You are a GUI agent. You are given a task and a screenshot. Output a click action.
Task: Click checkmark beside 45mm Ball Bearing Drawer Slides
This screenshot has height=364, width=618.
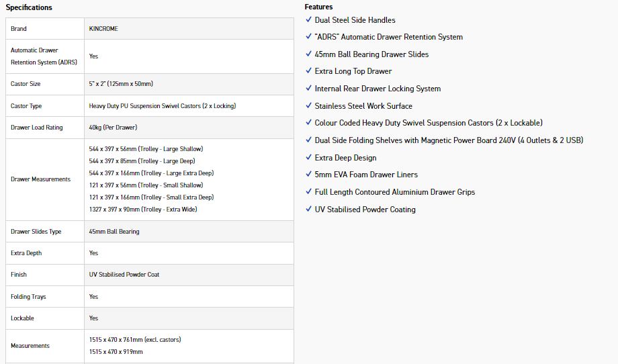[x=308, y=54]
